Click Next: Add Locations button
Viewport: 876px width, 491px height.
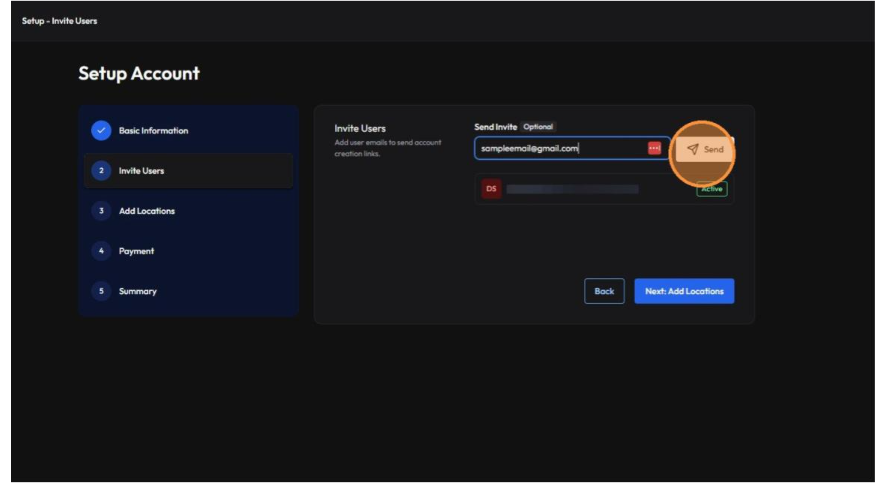pos(684,291)
